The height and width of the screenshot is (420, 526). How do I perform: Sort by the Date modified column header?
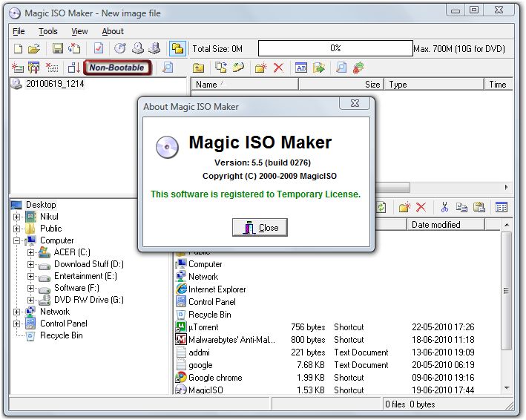pyautogui.click(x=445, y=225)
